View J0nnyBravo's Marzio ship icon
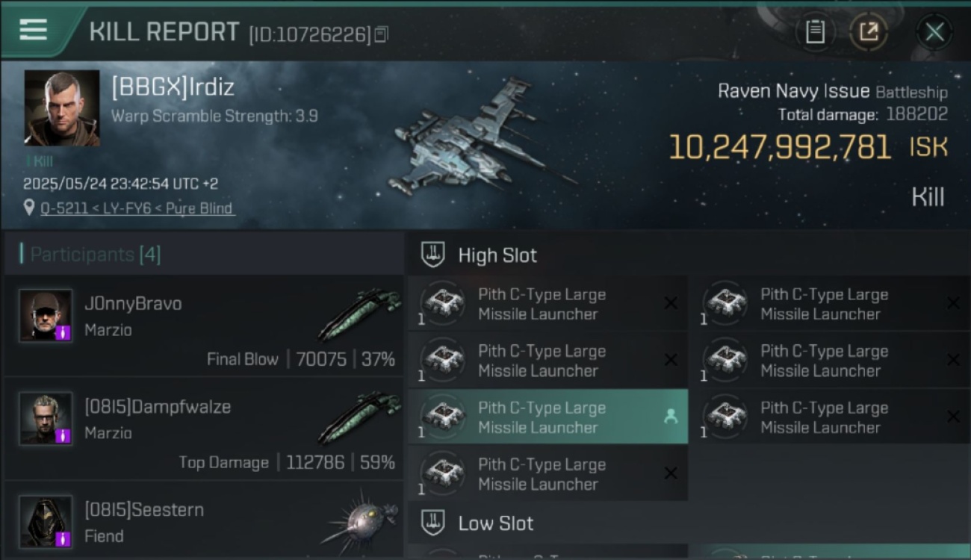Viewport: 971px width, 560px height. [359, 314]
